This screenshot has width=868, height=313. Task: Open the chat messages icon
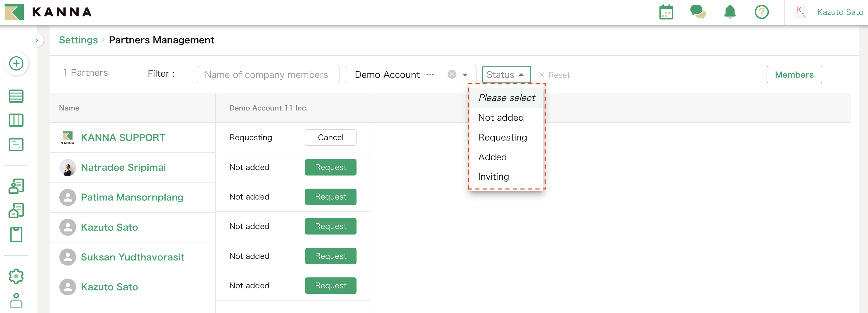(698, 12)
